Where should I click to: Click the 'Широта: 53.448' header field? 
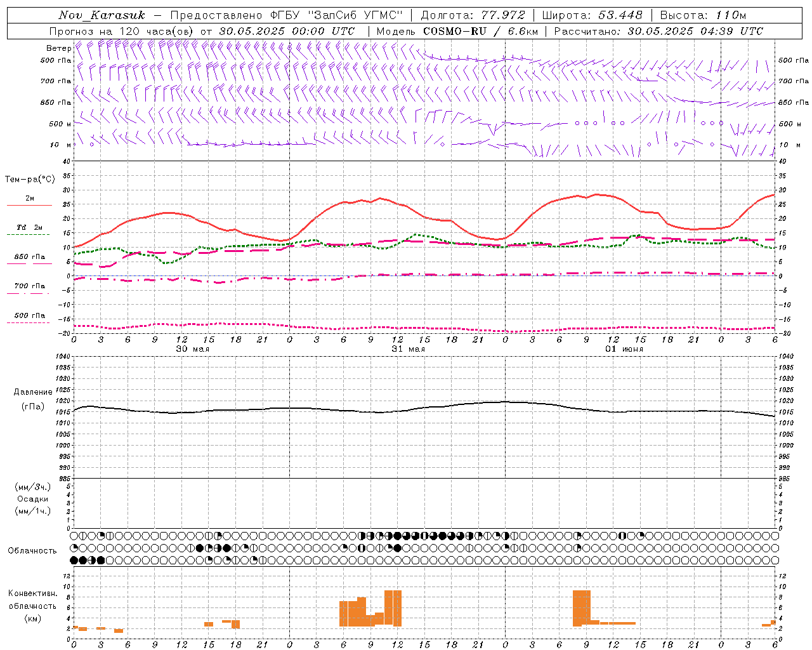(x=593, y=15)
